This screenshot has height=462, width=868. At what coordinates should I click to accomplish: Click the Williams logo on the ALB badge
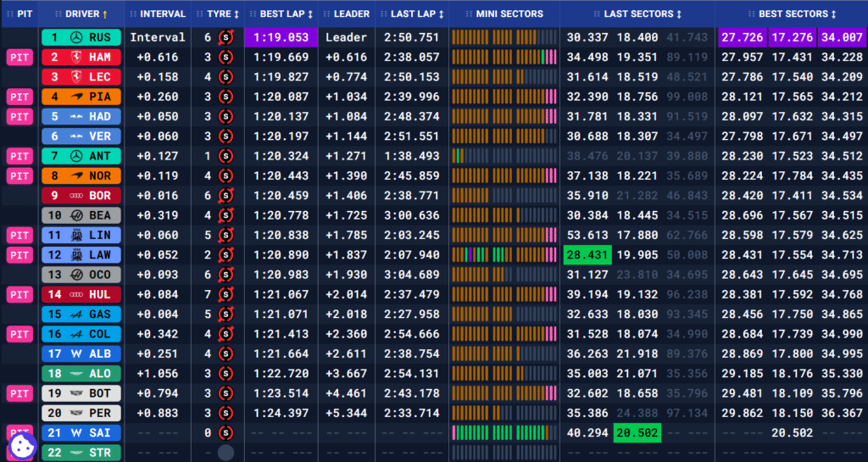pos(76,353)
